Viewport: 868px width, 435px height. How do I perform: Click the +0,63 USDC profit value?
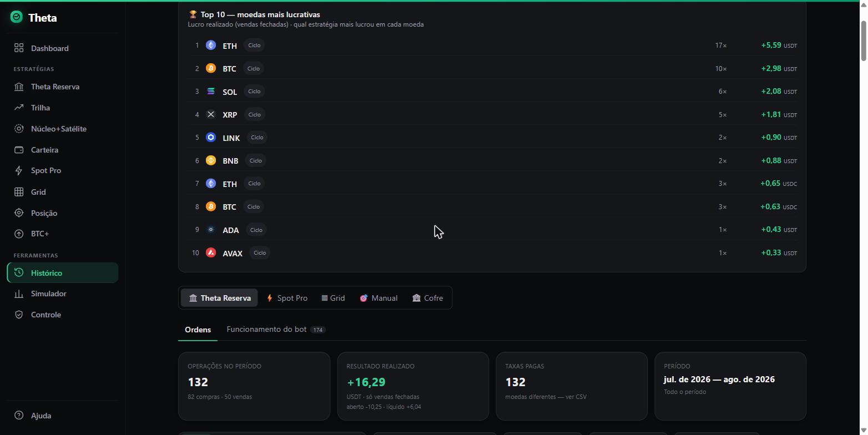coord(779,206)
